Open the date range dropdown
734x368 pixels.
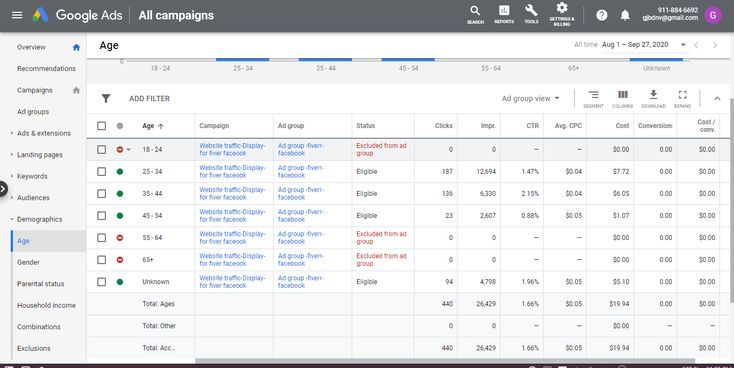pyautogui.click(x=644, y=45)
